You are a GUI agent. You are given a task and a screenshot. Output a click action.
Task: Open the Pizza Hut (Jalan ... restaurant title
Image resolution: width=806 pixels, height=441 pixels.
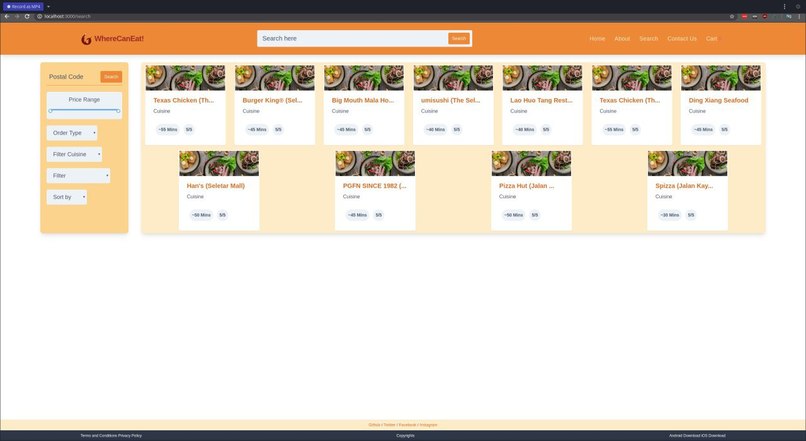526,186
